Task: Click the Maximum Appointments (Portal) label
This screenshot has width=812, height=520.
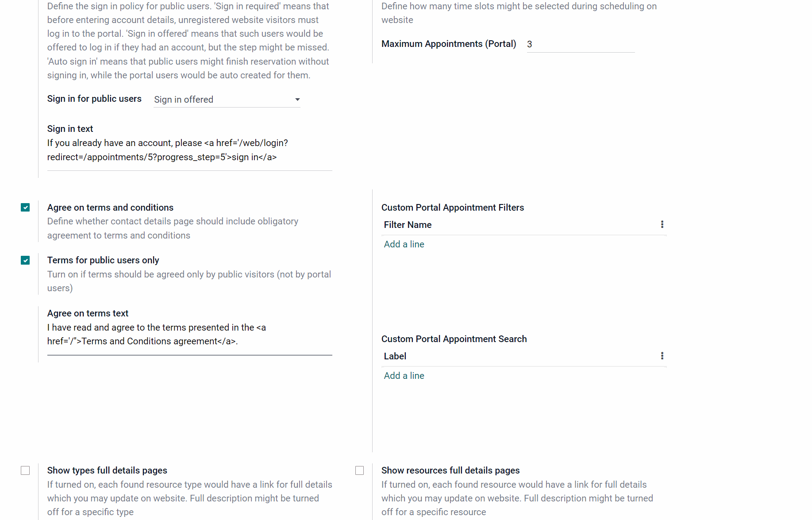Action: coord(449,44)
